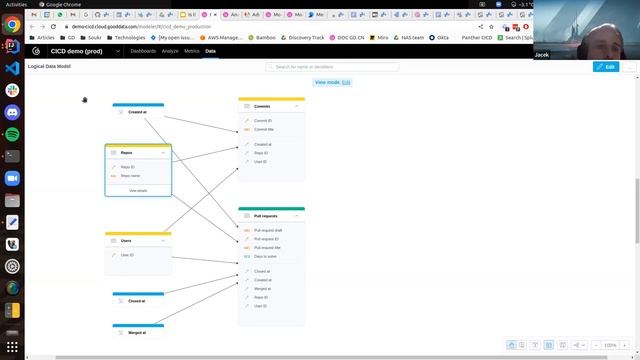Open the Technologies bookmark folder
The height and width of the screenshot is (360, 640).
pos(126,38)
